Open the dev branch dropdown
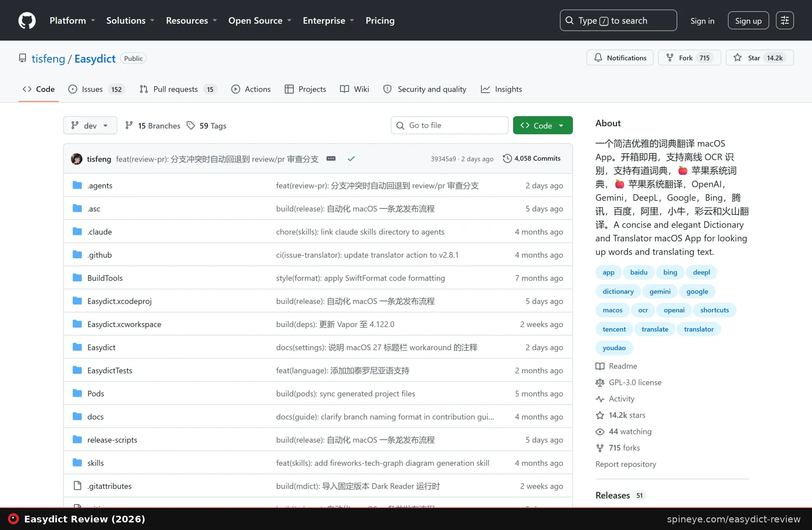This screenshot has width=812, height=530. tap(90, 126)
